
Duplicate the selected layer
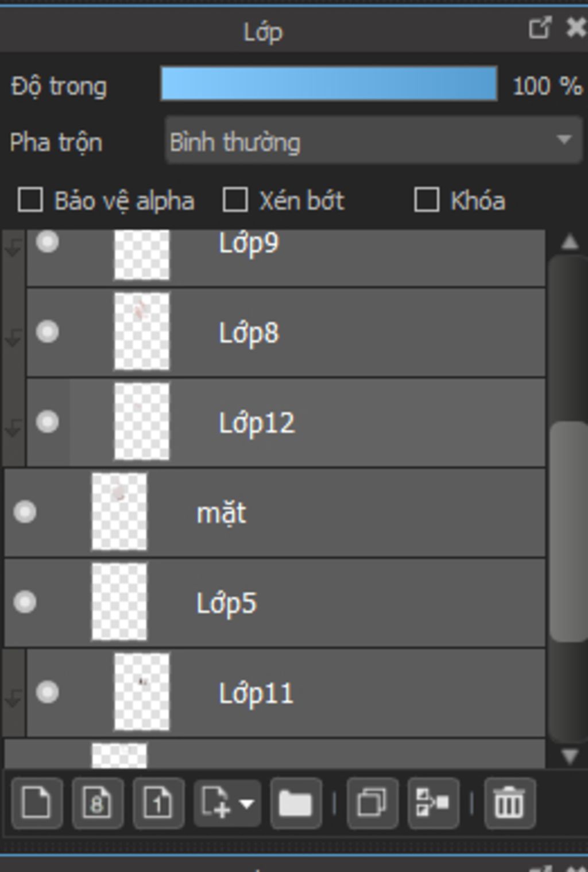pos(372,802)
